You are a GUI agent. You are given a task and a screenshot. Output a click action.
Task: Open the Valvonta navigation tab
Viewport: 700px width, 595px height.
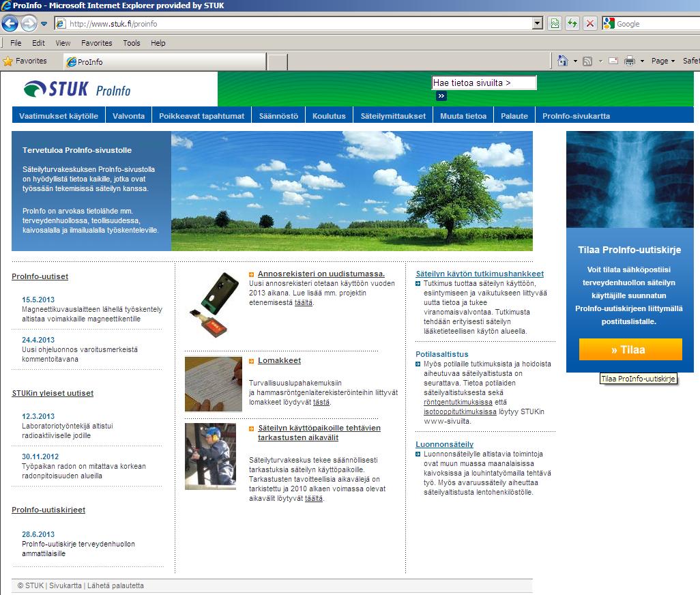pos(128,116)
